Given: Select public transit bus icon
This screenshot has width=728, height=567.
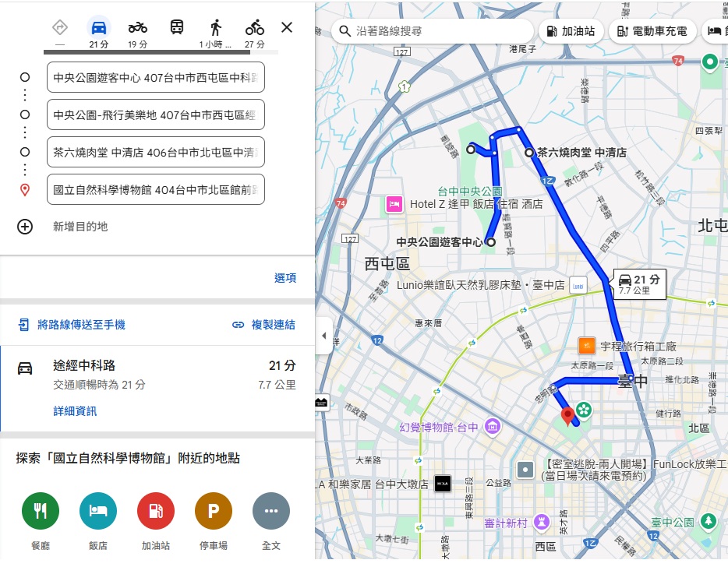Looking at the screenshot, I should (x=177, y=27).
